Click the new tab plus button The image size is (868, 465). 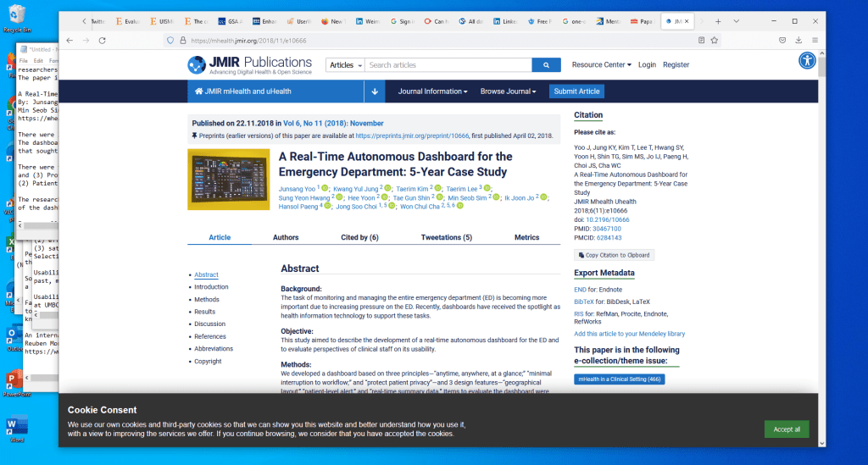click(x=718, y=20)
